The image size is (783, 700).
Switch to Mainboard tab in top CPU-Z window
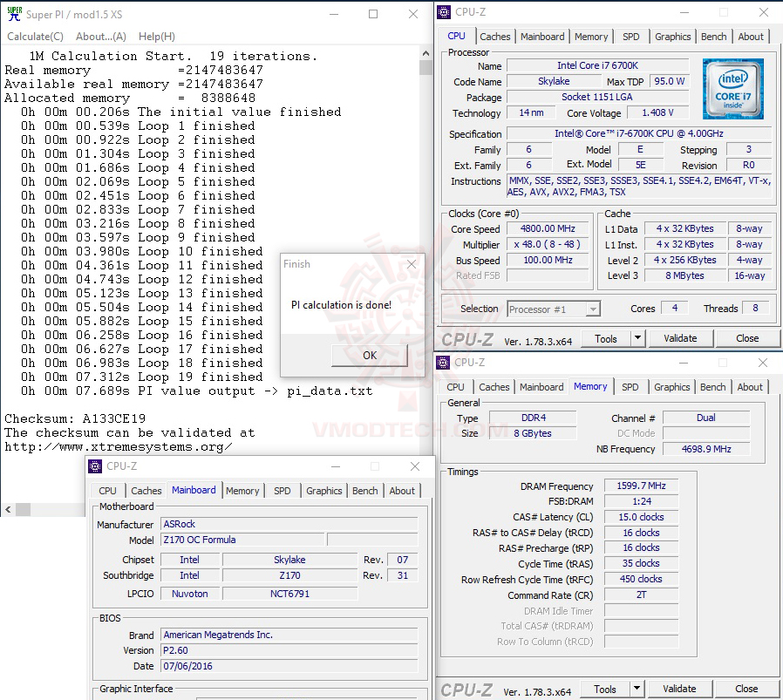pos(542,37)
